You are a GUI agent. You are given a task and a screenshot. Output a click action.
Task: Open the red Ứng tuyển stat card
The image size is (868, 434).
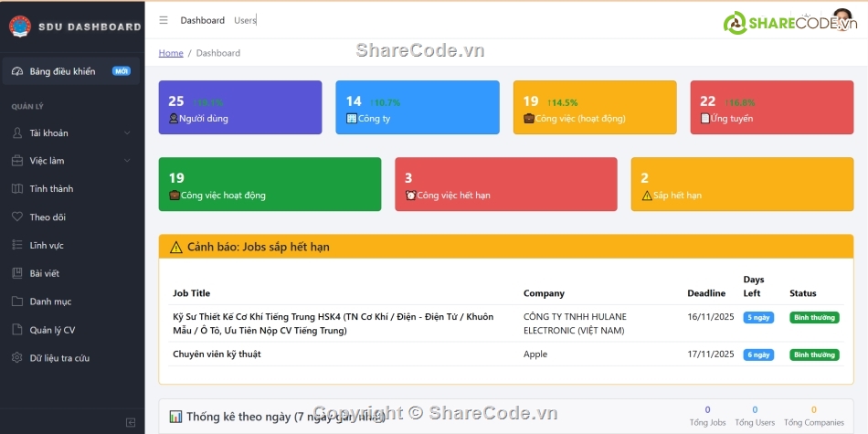[772, 108]
